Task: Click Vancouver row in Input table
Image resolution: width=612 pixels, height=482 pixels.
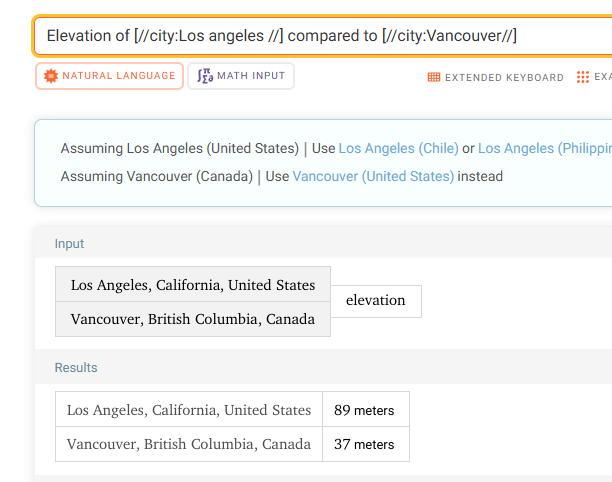Action: (x=193, y=319)
